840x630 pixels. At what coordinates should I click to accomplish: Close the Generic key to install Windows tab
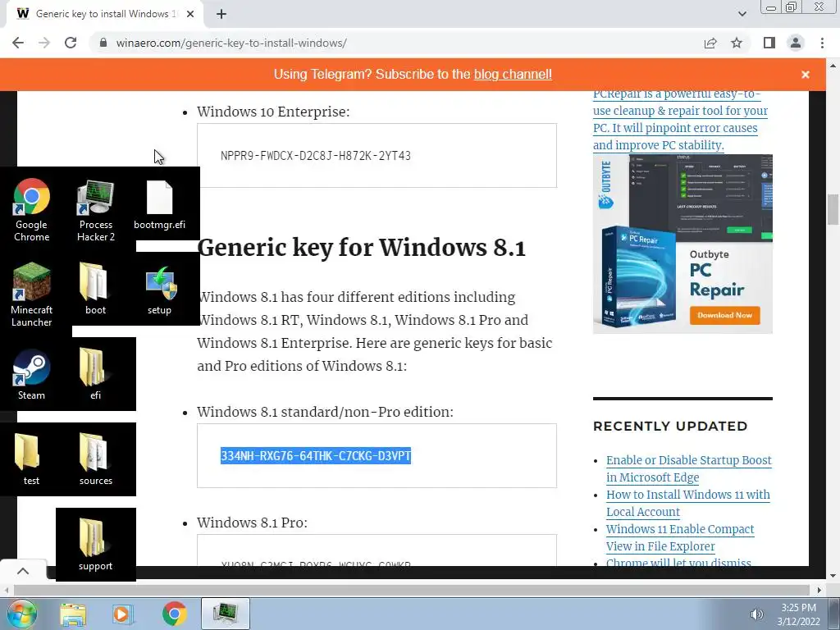[x=190, y=14]
